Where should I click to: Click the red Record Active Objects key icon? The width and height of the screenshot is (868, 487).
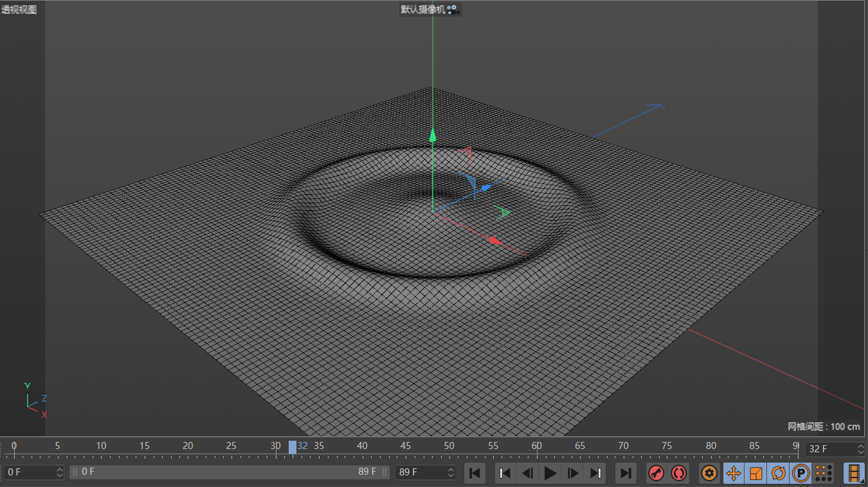click(656, 473)
